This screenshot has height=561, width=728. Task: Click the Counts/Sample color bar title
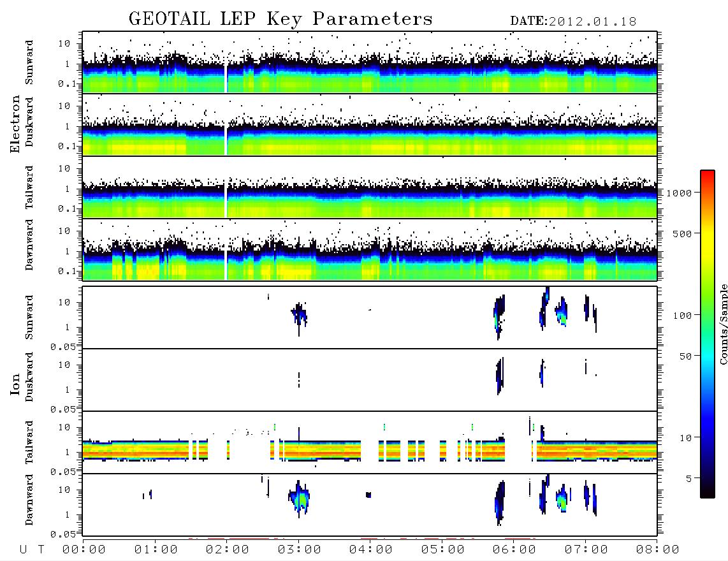(x=724, y=324)
